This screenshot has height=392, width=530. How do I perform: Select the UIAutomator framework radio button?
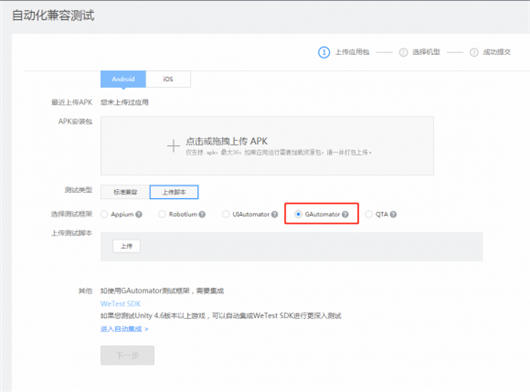pos(225,214)
